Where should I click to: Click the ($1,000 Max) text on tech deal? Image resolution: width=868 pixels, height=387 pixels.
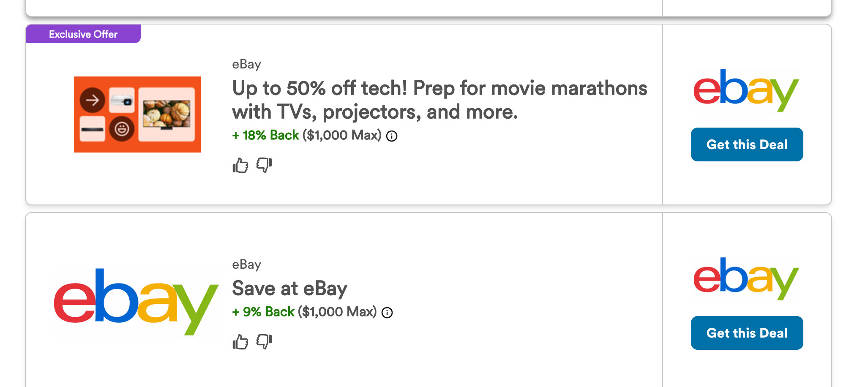[x=342, y=135]
